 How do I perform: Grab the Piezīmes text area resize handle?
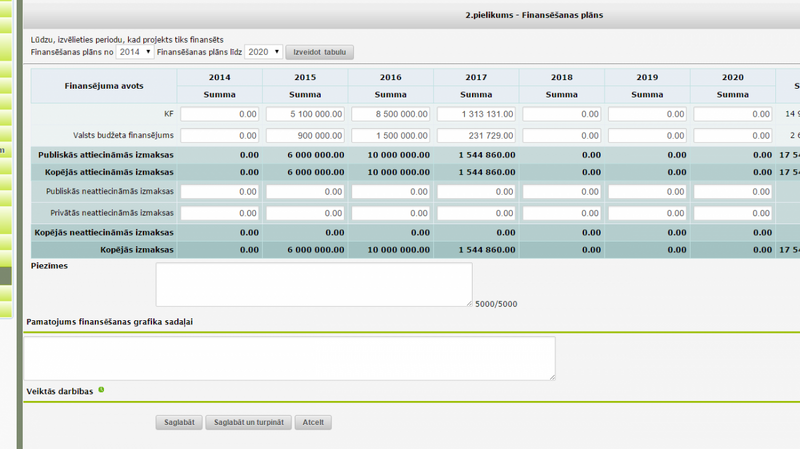click(x=469, y=303)
